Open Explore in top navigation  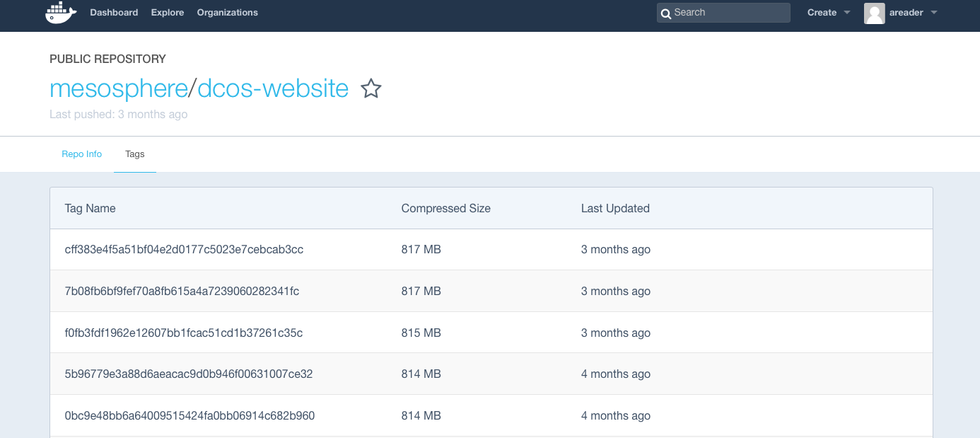point(168,13)
